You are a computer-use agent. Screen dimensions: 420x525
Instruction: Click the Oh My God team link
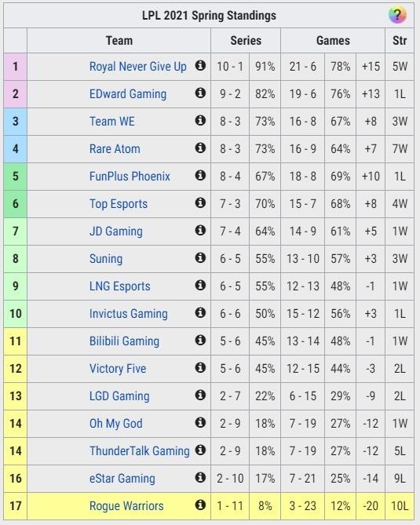tap(115, 424)
